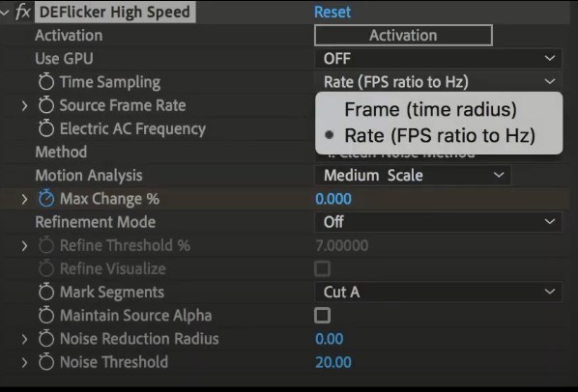Toggle the Max Change % stopwatch
The width and height of the screenshot is (578, 392).
point(46,199)
